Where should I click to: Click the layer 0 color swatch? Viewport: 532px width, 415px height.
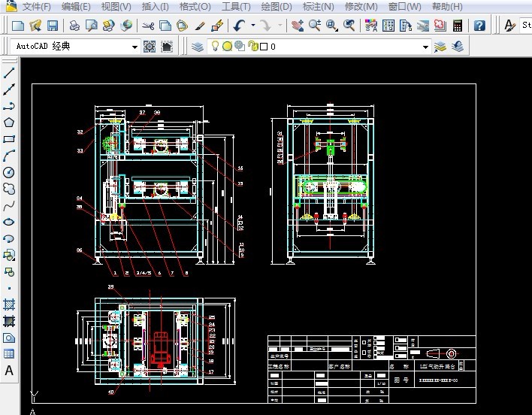pos(264,47)
